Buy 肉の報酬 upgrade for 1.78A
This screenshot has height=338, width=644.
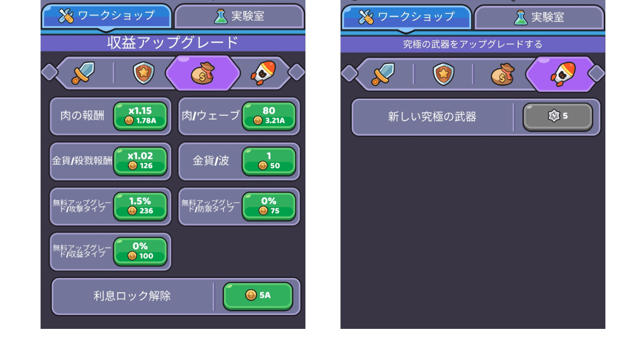click(140, 116)
